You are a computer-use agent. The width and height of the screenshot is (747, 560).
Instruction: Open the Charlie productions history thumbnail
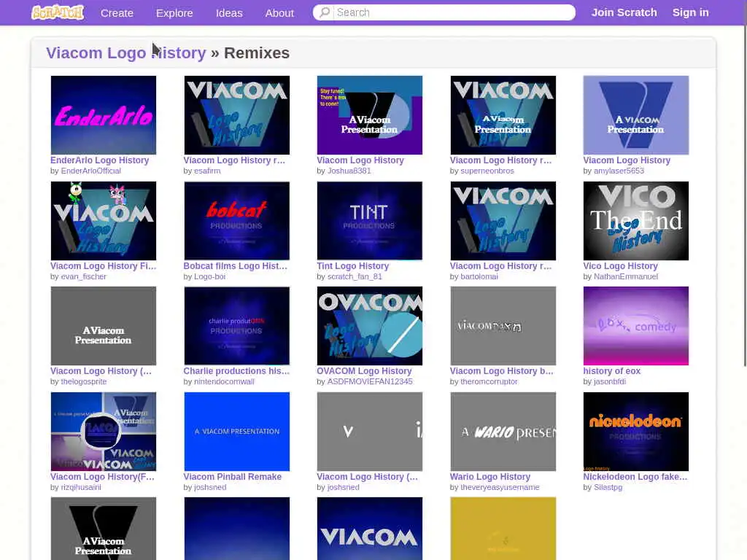click(237, 326)
